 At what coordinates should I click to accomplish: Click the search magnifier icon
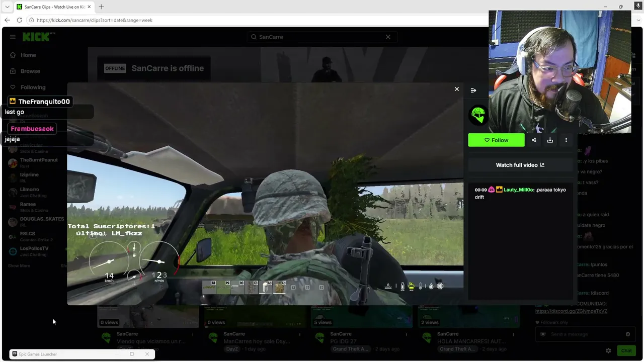click(254, 37)
